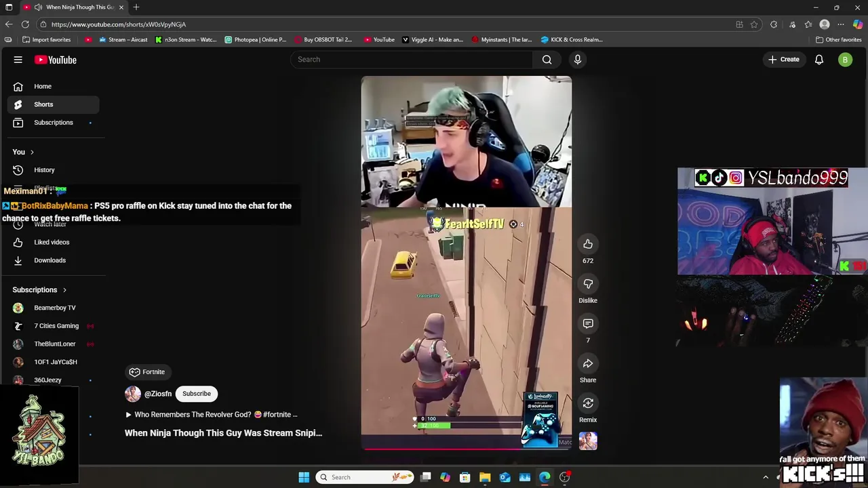The image size is (868, 488).
Task: Go to the YouTube logo home link
Action: click(56, 60)
